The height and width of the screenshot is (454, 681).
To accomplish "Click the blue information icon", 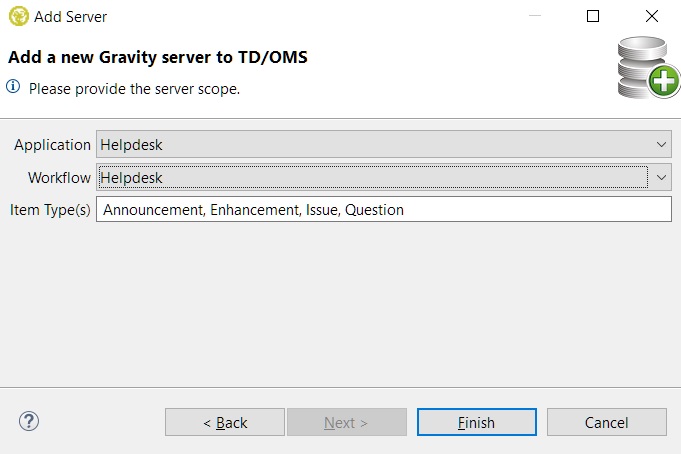I will 14,87.
